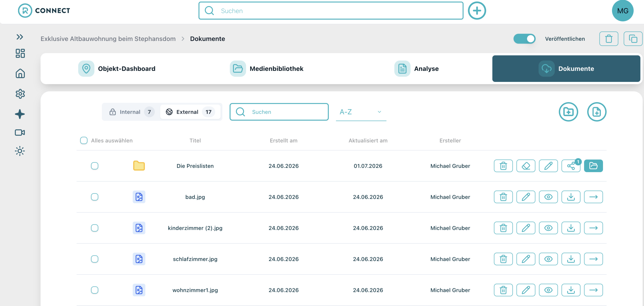The image size is (644, 306).
Task: Click the sparkle AI icon in sidebar
Action: pyautogui.click(x=20, y=114)
